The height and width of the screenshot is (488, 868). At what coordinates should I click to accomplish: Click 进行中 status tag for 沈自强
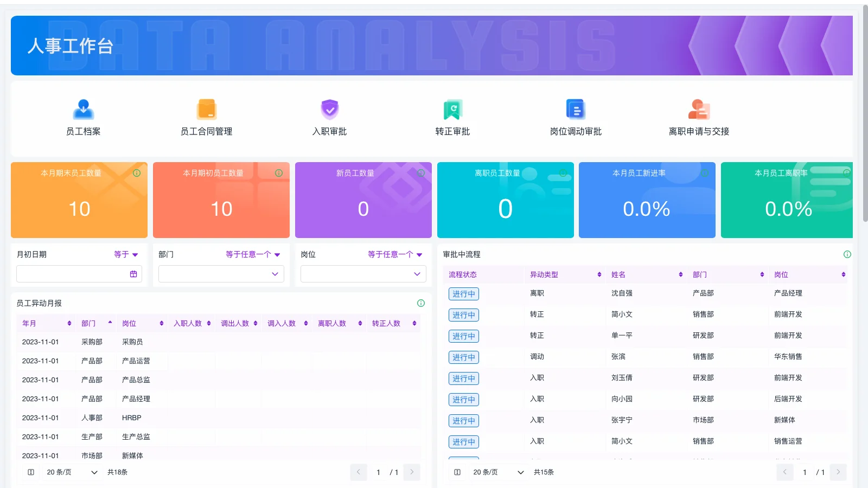pos(463,294)
